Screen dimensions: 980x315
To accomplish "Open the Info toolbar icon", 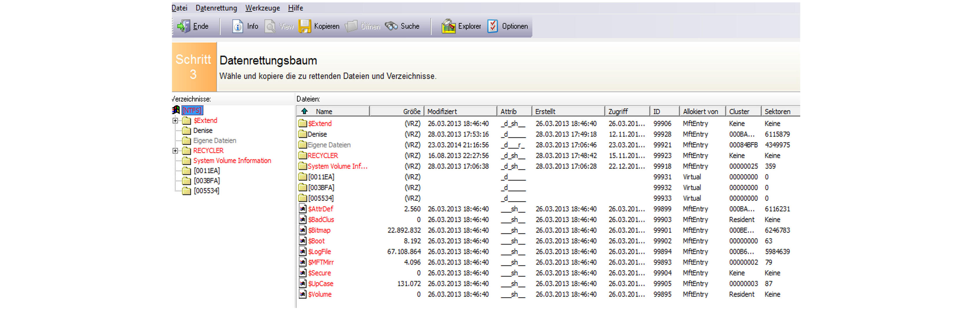I will coord(237,26).
